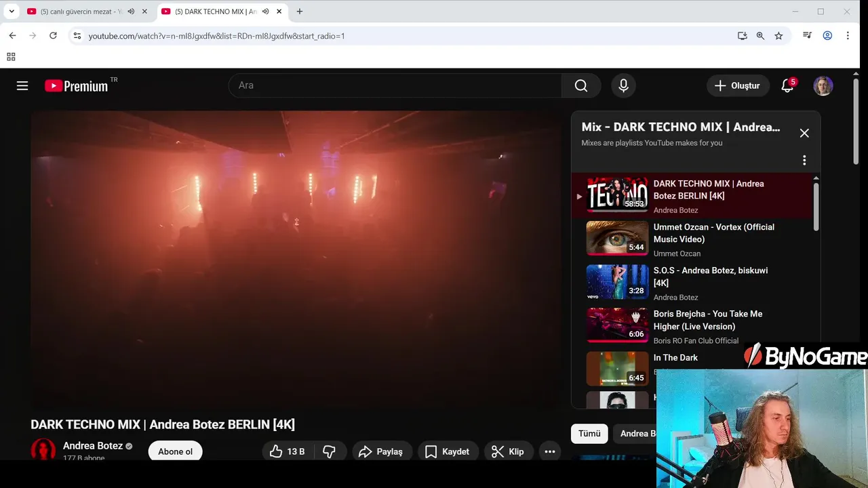
Task: Play Boris Brejcha You Take Me Higher thumbnail
Action: (617, 325)
